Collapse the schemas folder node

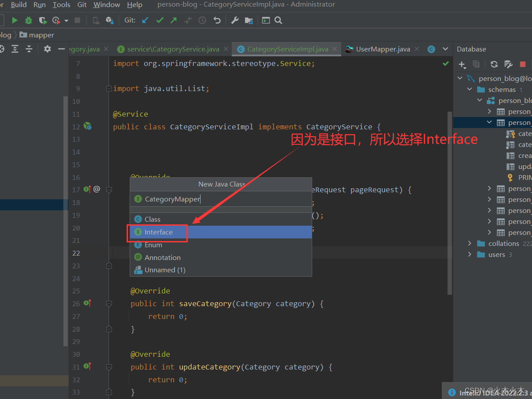pos(470,89)
